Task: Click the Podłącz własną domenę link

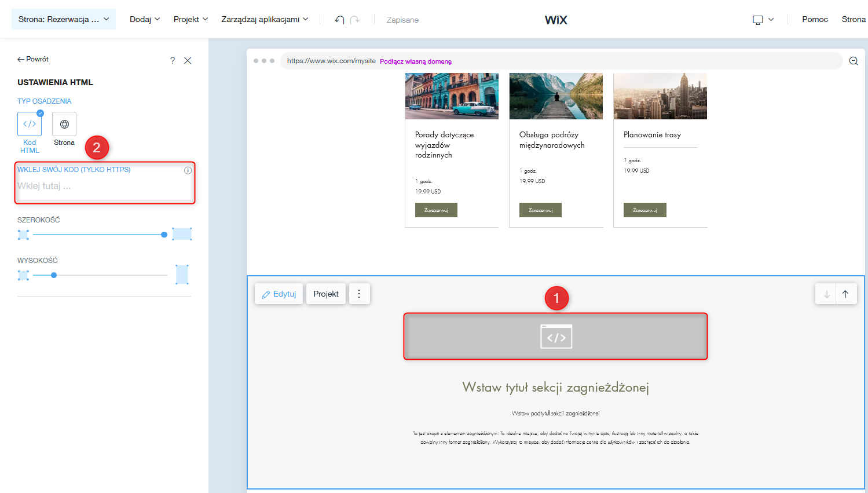Action: pos(416,61)
